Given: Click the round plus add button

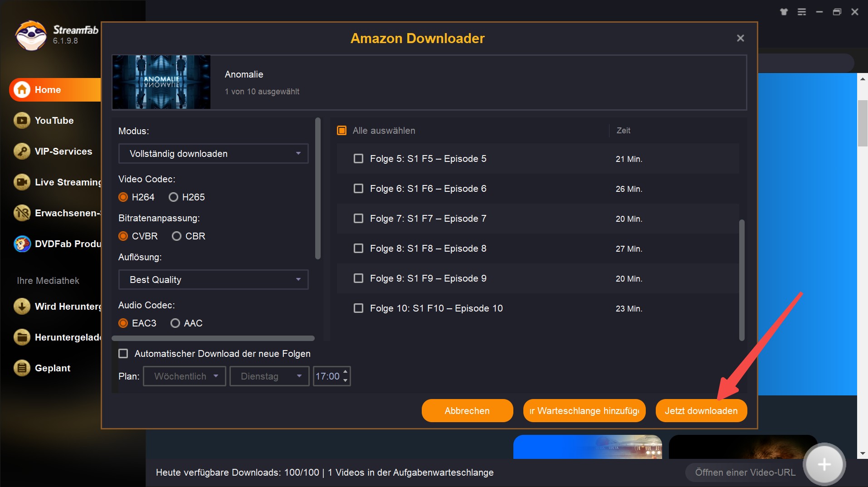Looking at the screenshot, I should tap(824, 464).
